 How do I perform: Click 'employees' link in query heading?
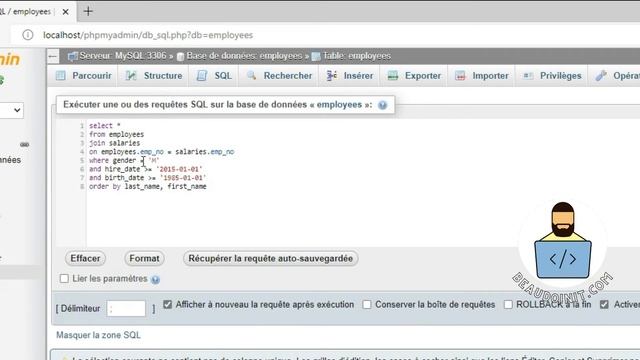(x=339, y=105)
